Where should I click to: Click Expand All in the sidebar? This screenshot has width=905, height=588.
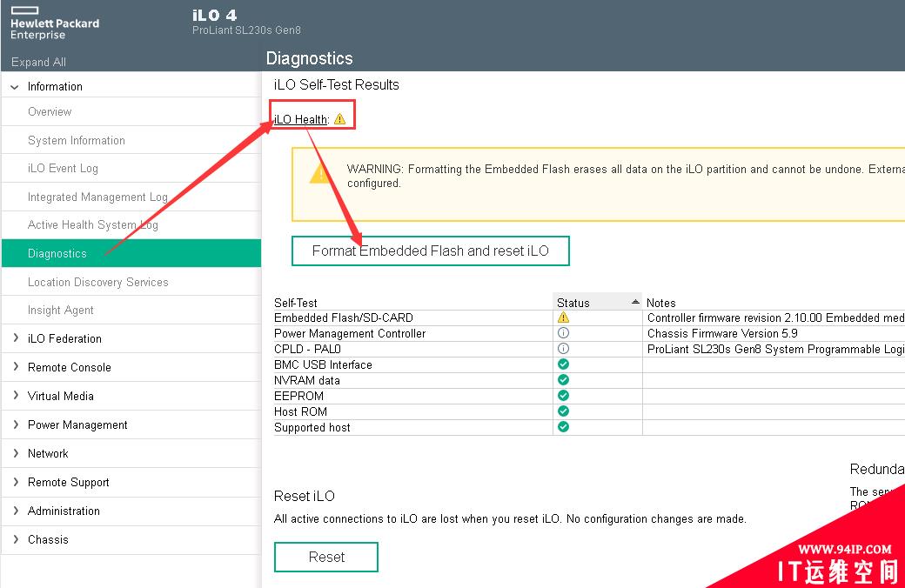click(x=38, y=62)
